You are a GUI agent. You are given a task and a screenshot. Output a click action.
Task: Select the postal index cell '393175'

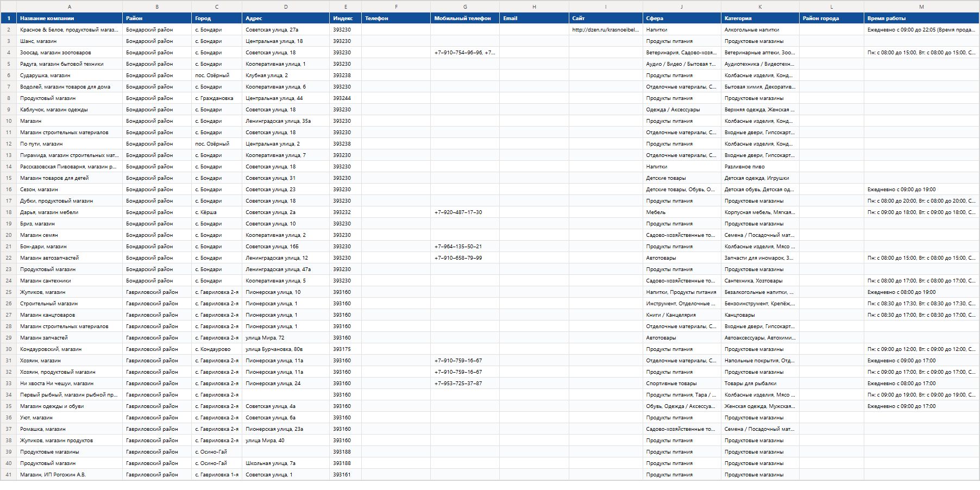point(345,349)
